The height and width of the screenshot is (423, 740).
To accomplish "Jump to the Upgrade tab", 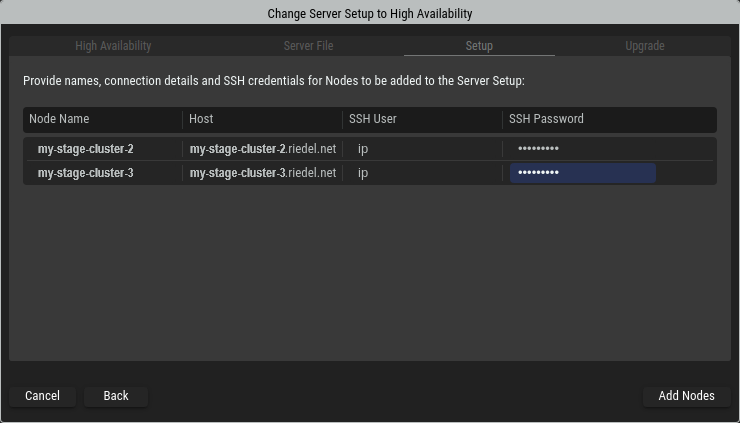I will pyautogui.click(x=645, y=46).
